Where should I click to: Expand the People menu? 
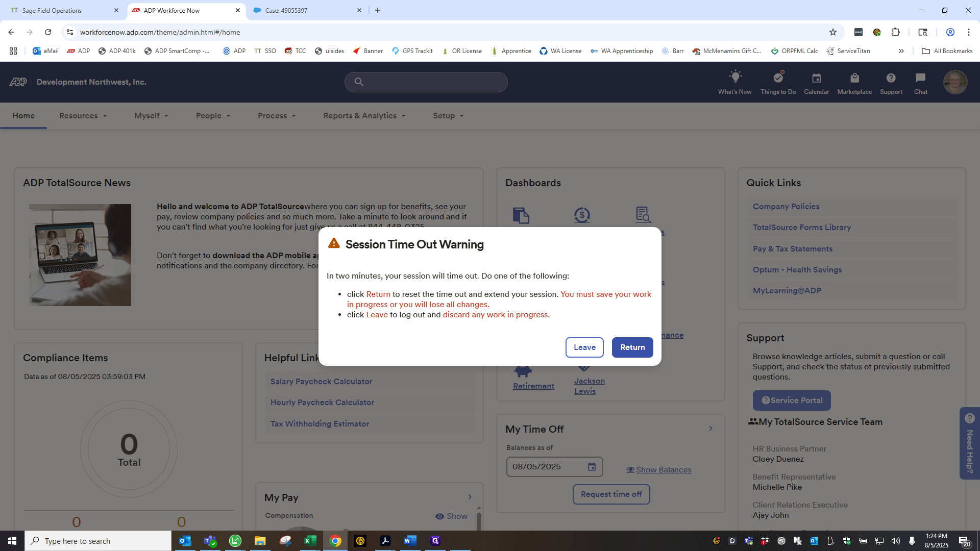tap(213, 116)
